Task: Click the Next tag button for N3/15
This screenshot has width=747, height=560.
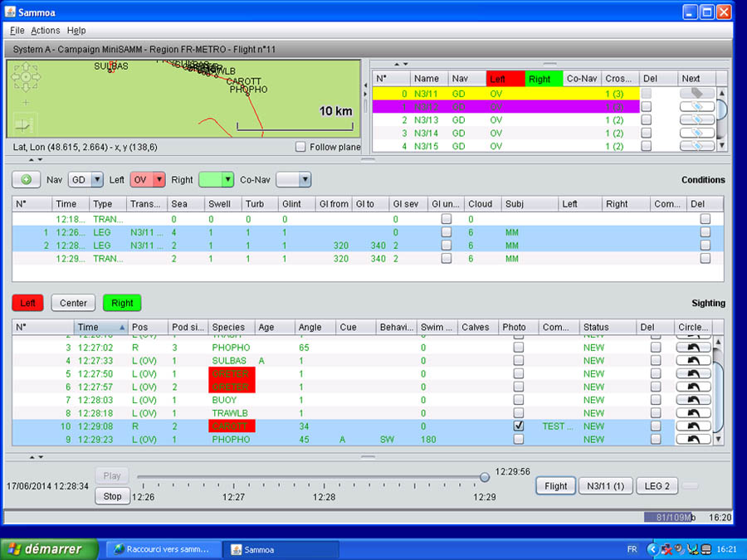Action: [x=697, y=146]
